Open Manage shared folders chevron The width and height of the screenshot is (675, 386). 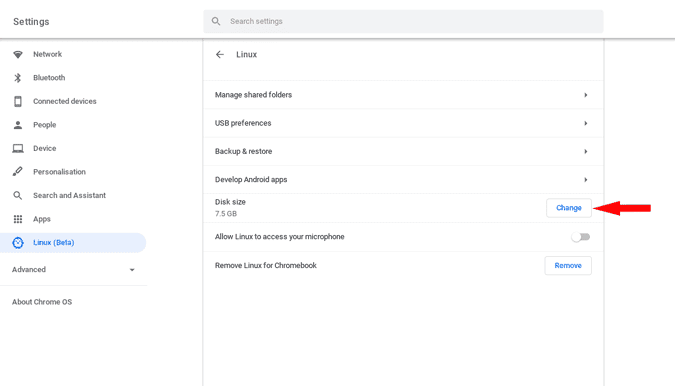click(585, 95)
